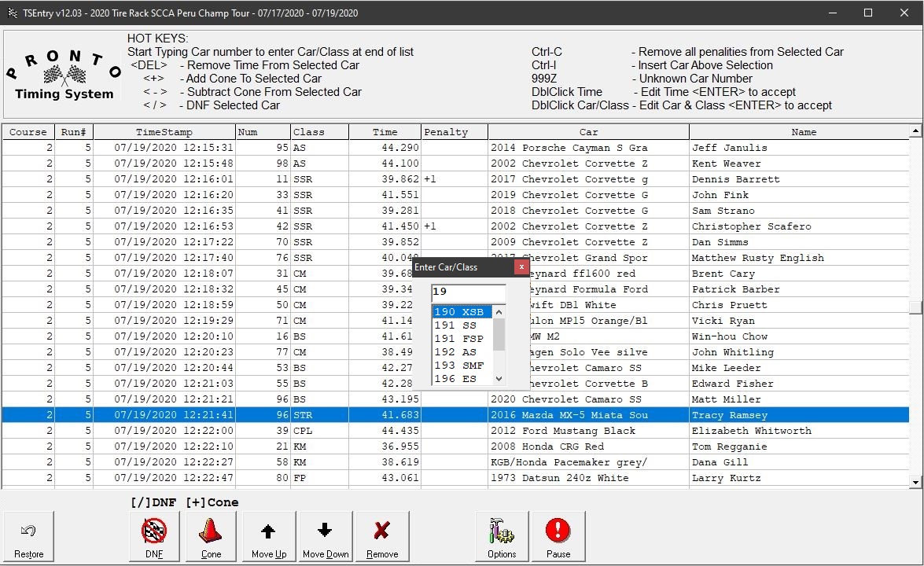This screenshot has height=566, width=924.
Task: Click the Num column header
Action: tap(263, 132)
